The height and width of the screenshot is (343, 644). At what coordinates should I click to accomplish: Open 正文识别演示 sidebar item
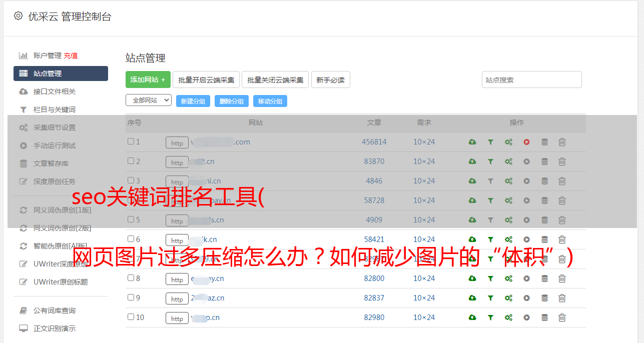click(55, 328)
